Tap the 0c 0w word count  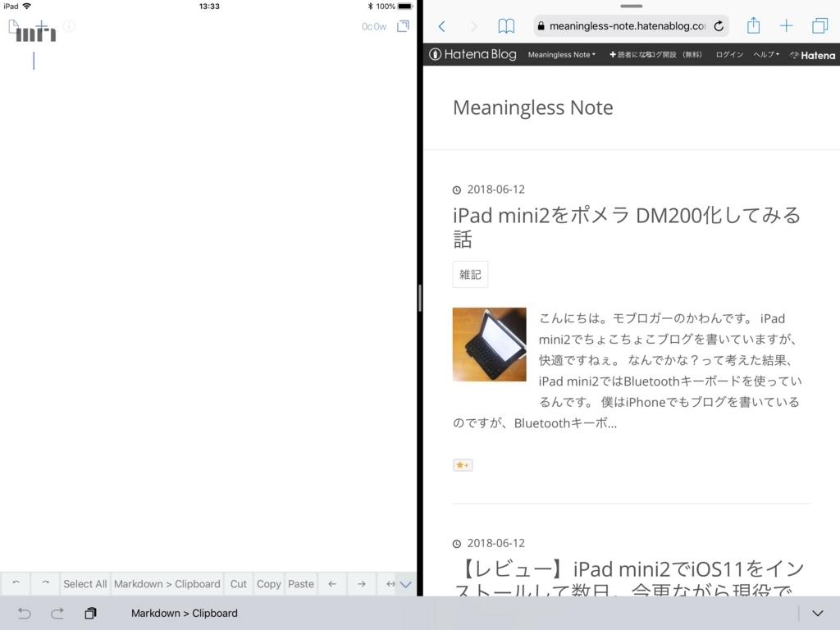point(374,26)
